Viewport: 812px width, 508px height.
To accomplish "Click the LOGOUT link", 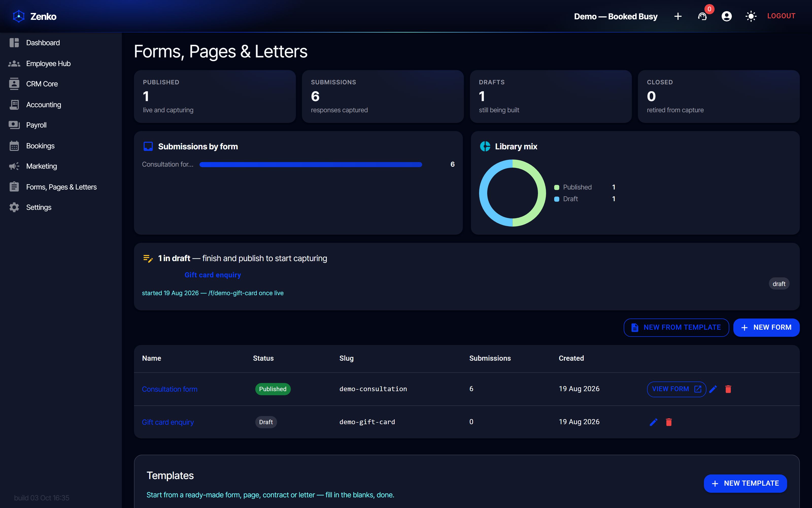I will click(x=781, y=16).
